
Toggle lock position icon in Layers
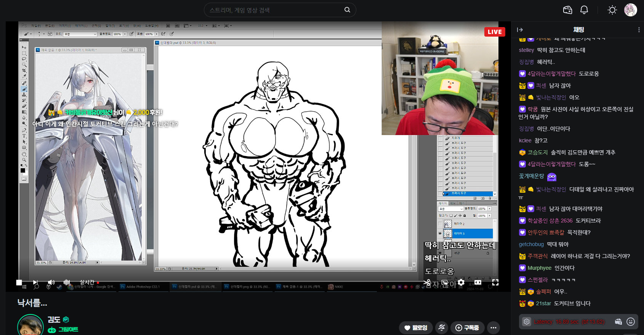pyautogui.click(x=460, y=216)
